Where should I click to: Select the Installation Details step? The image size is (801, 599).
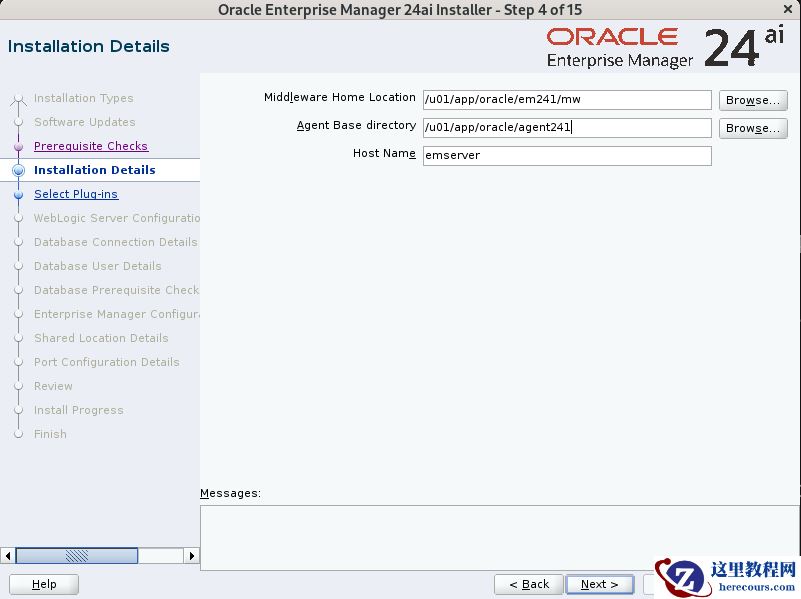point(95,170)
